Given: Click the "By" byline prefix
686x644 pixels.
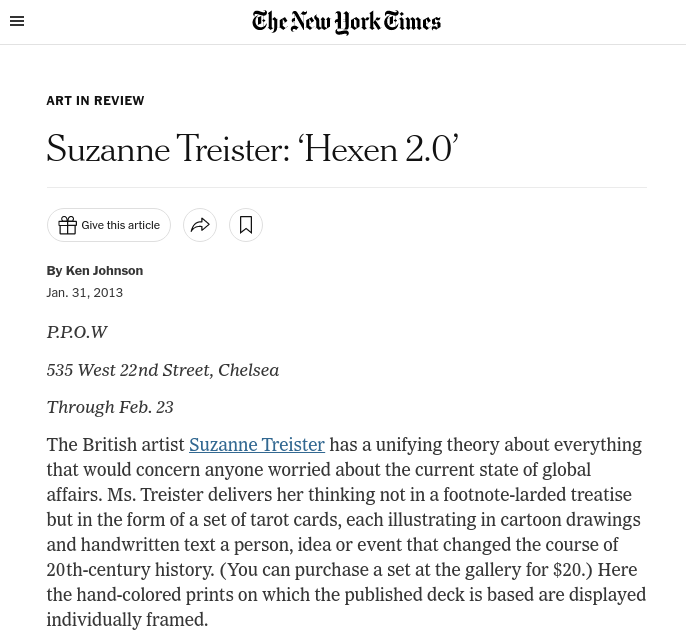Looking at the screenshot, I should click(x=54, y=271).
